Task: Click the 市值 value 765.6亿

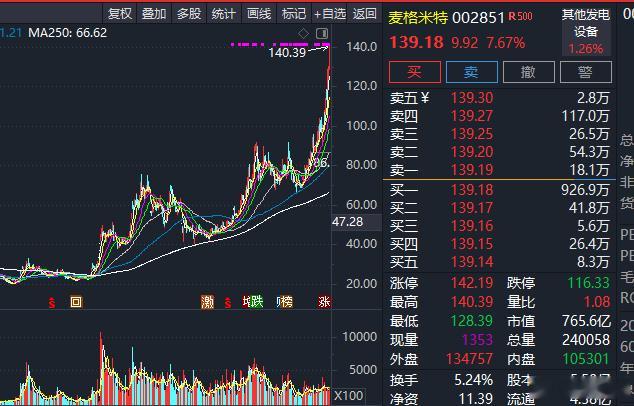Action: coord(586,321)
